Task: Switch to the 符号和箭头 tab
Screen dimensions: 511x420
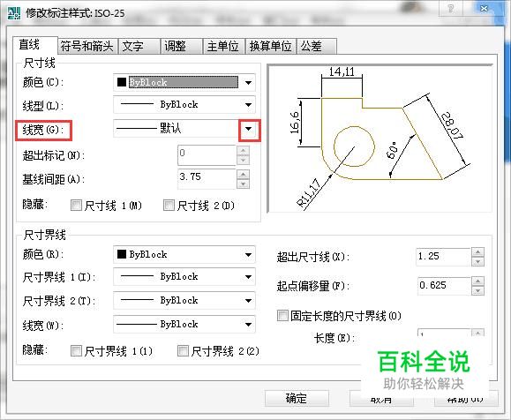Action: click(x=87, y=46)
